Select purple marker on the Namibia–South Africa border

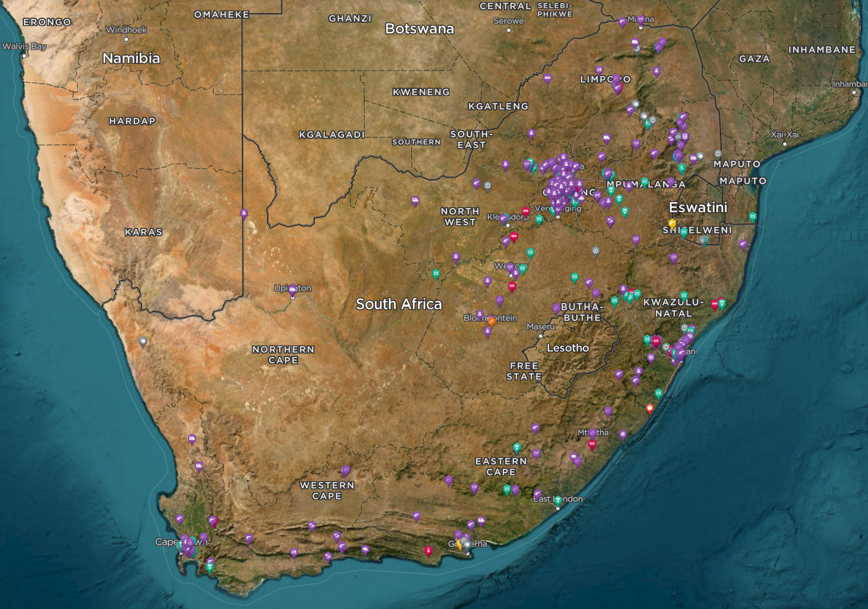click(x=244, y=214)
